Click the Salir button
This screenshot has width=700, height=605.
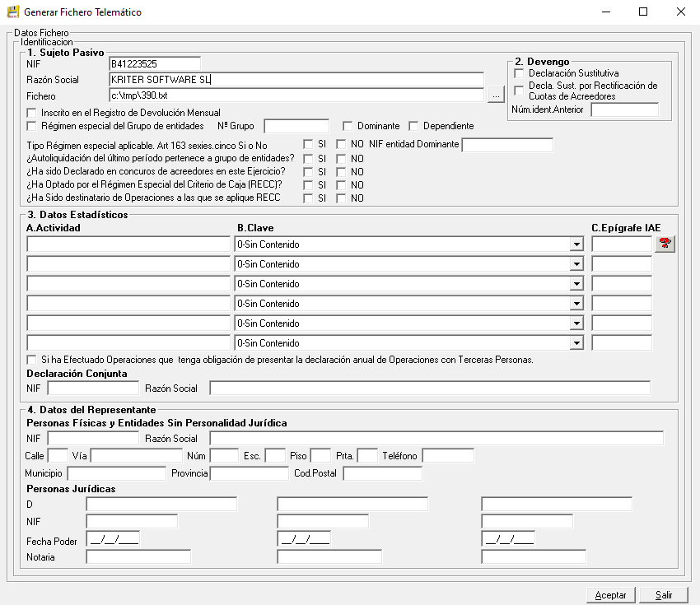click(x=664, y=595)
